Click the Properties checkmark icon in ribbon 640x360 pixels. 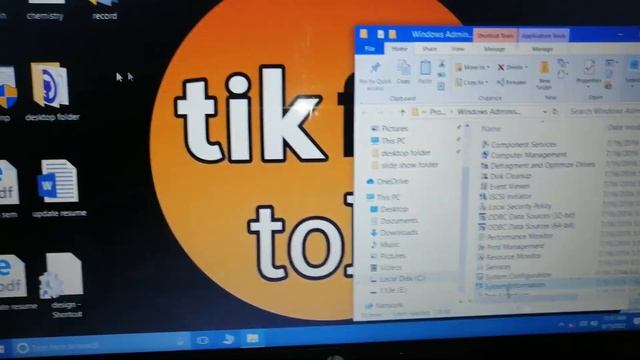coord(589,67)
